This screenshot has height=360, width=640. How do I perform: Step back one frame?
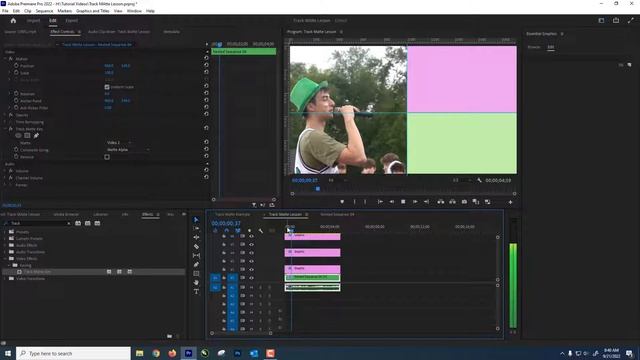[391, 202]
